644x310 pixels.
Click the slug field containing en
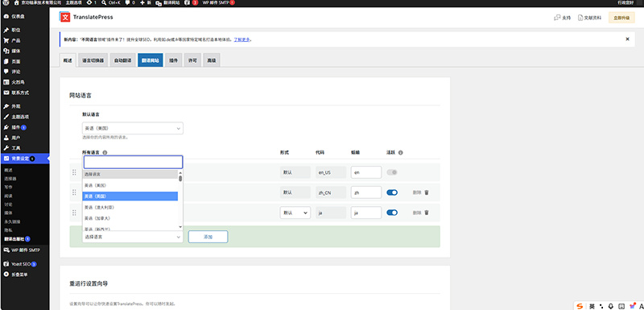pyautogui.click(x=366, y=172)
